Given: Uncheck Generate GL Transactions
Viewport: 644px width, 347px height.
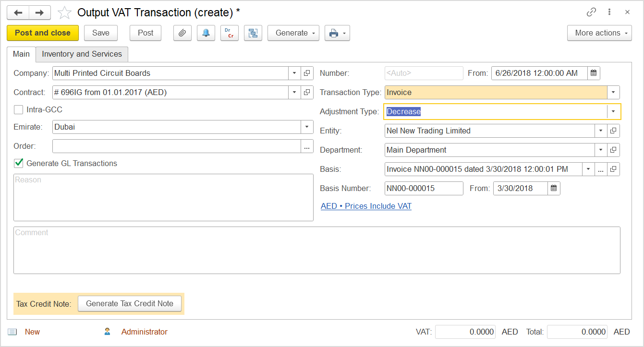Looking at the screenshot, I should tap(19, 164).
